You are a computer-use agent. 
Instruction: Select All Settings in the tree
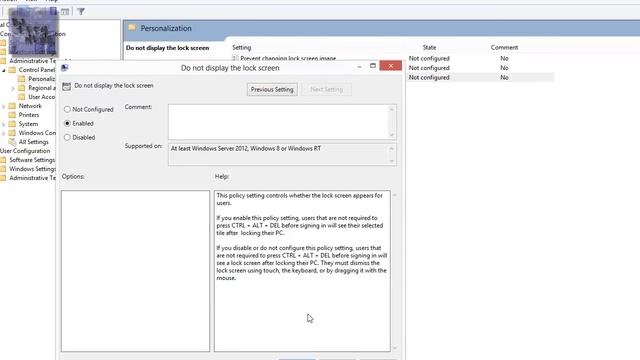click(x=33, y=142)
